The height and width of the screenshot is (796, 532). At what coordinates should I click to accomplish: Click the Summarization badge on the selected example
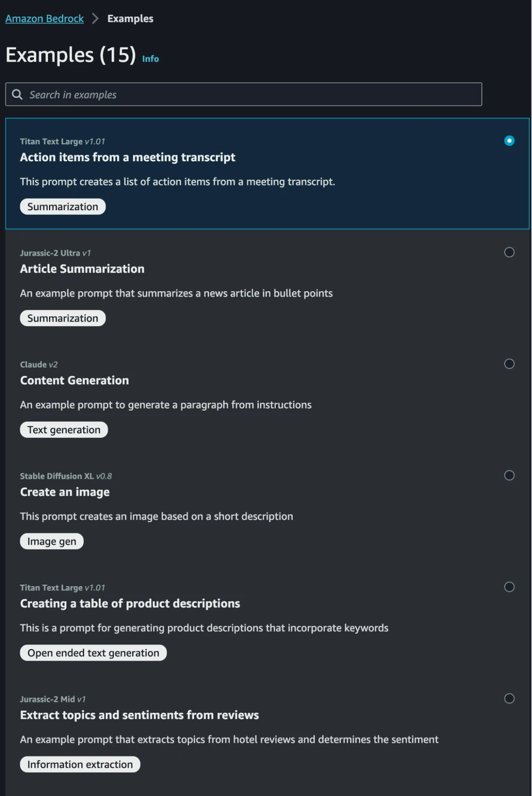click(62, 206)
